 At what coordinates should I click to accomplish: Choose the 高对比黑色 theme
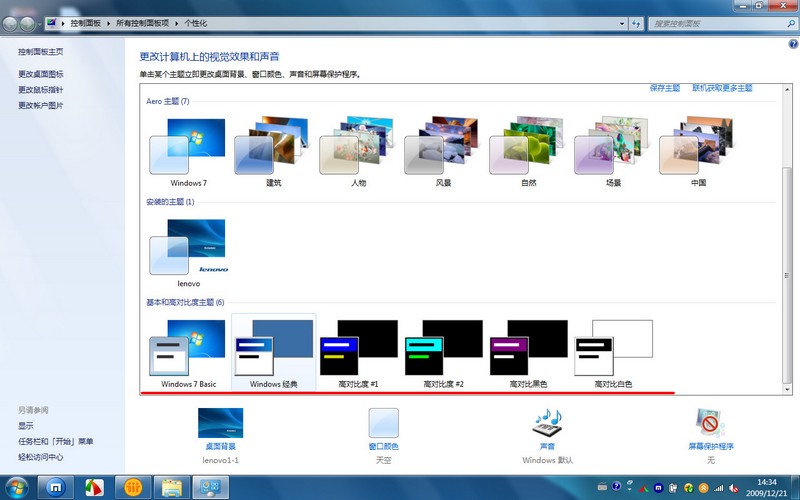529,353
